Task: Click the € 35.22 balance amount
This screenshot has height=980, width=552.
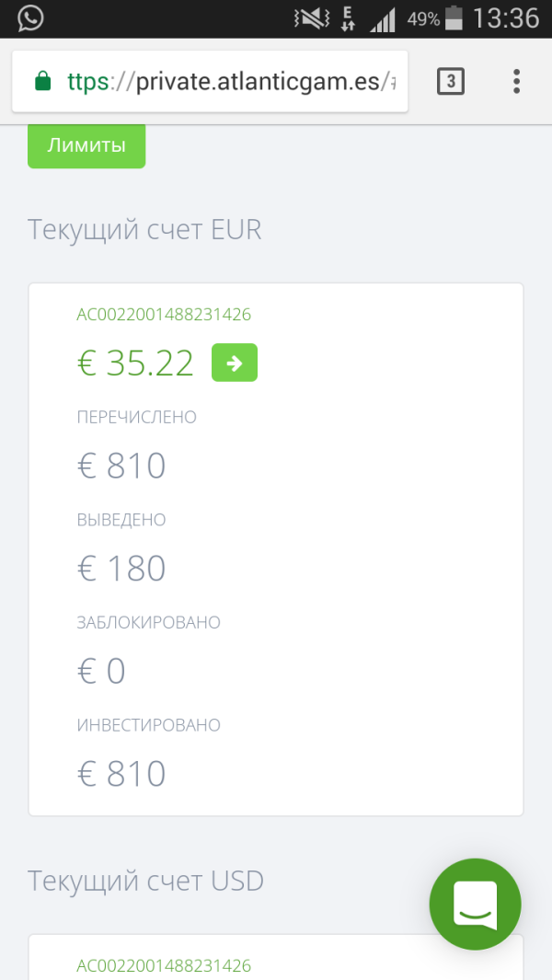Action: point(136,363)
